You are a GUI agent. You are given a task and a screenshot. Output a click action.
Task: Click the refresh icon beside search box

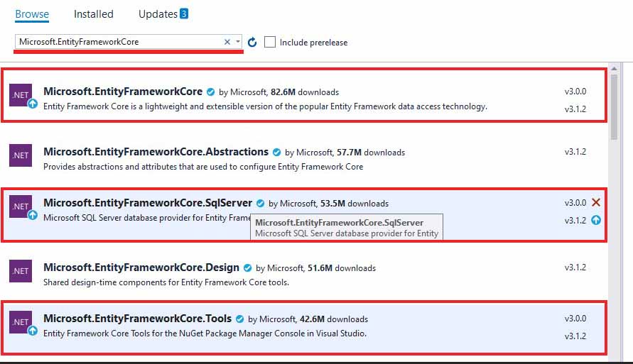pyautogui.click(x=252, y=43)
